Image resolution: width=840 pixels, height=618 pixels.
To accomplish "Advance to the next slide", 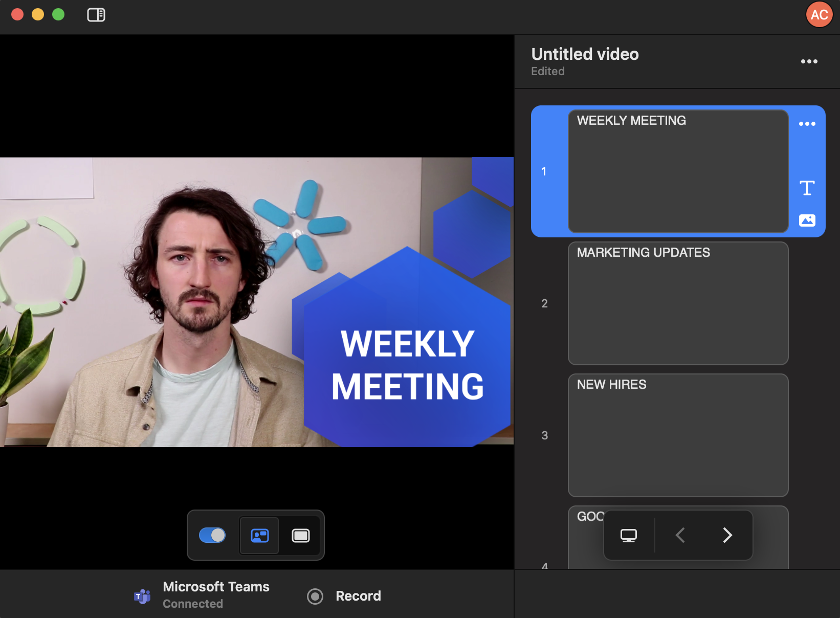I will pyautogui.click(x=727, y=535).
